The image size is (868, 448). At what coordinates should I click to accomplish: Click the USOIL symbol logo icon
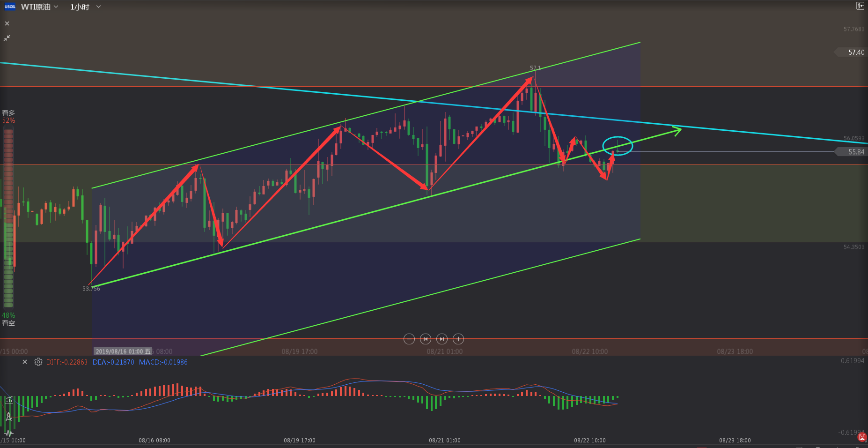click(10, 7)
